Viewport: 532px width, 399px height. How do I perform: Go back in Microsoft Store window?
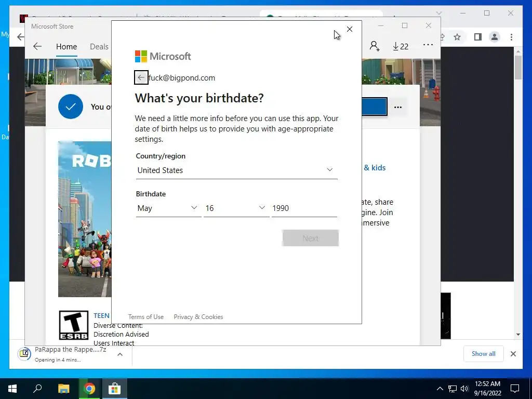pyautogui.click(x=37, y=46)
